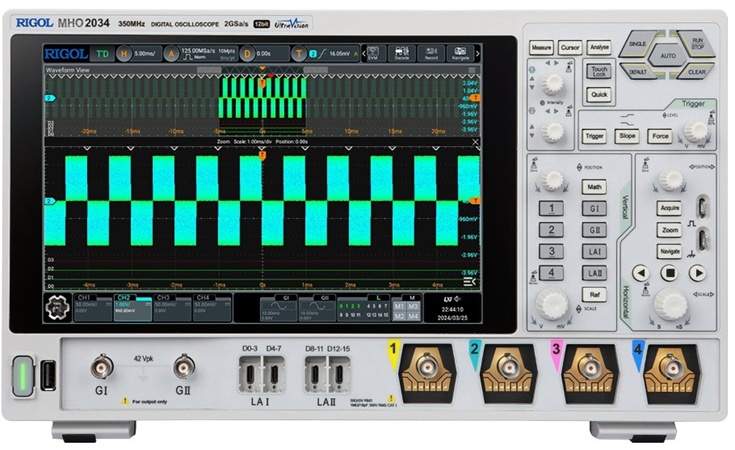Toggle the LAII logic analyzer button
Image resolution: width=735 pixels, height=450 pixels.
[594, 273]
